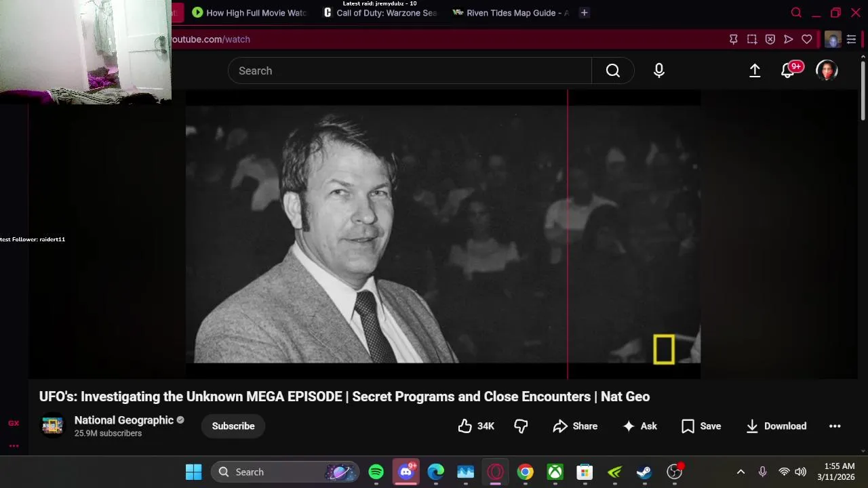Click the video player to pause
Viewport: 868px width, 488px height.
coord(443,234)
